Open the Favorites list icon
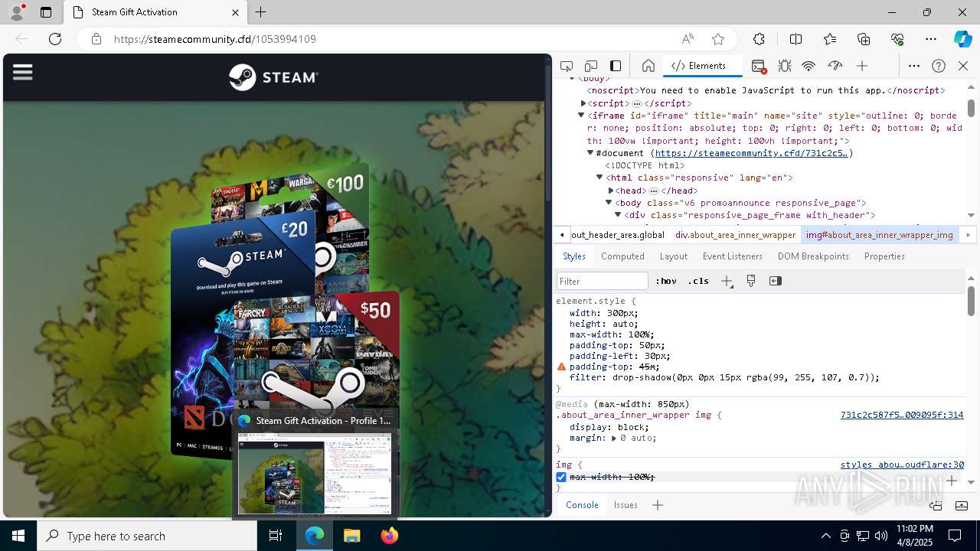The height and width of the screenshot is (551, 980). 830,39
